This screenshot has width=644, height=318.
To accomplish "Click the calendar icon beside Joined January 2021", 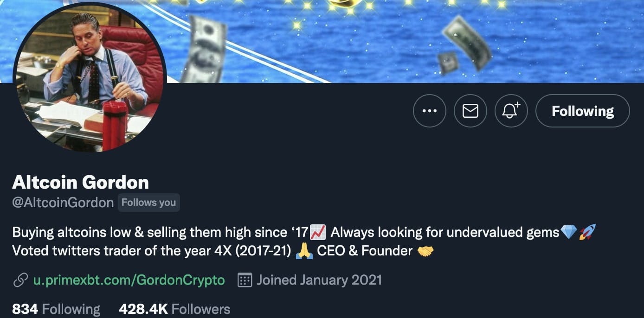I will click(245, 280).
